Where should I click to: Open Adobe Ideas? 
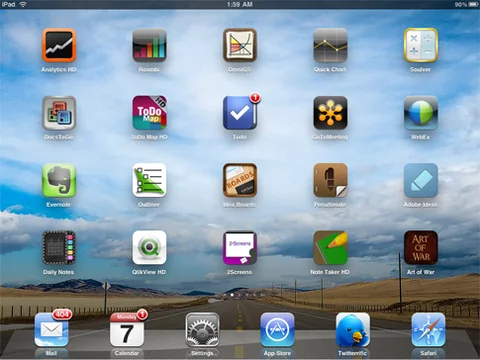(x=421, y=180)
